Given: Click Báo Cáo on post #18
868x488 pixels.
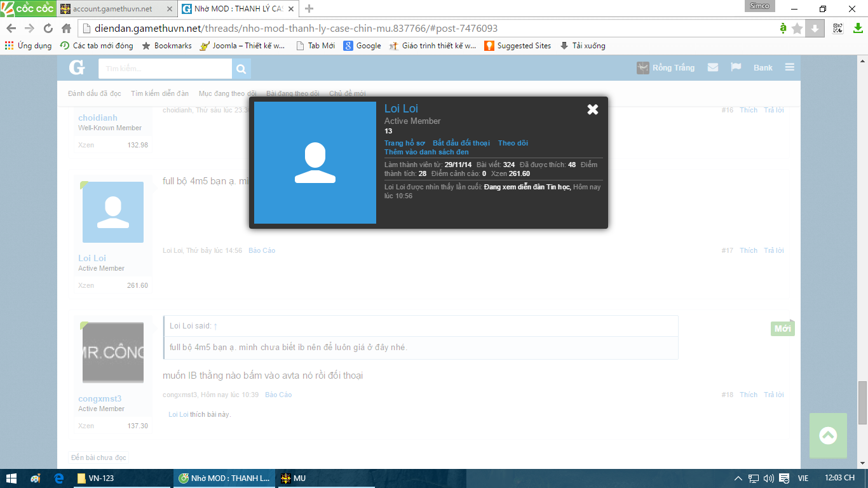Looking at the screenshot, I should click(x=278, y=395).
